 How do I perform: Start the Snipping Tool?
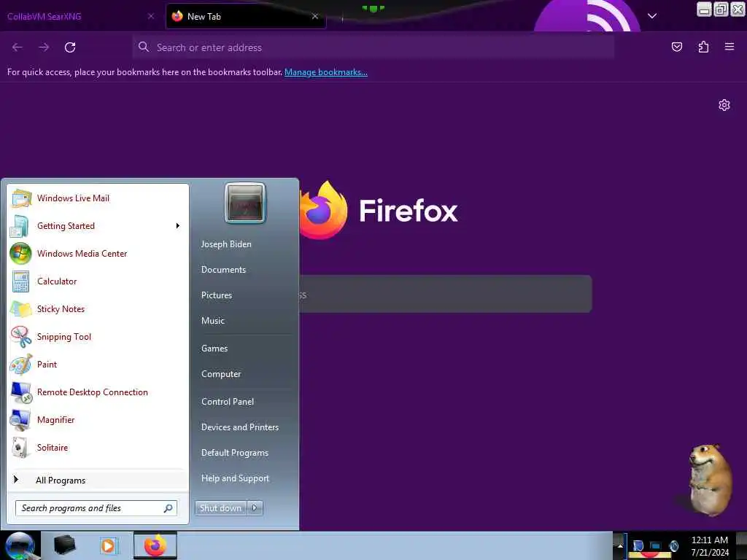tap(98, 336)
